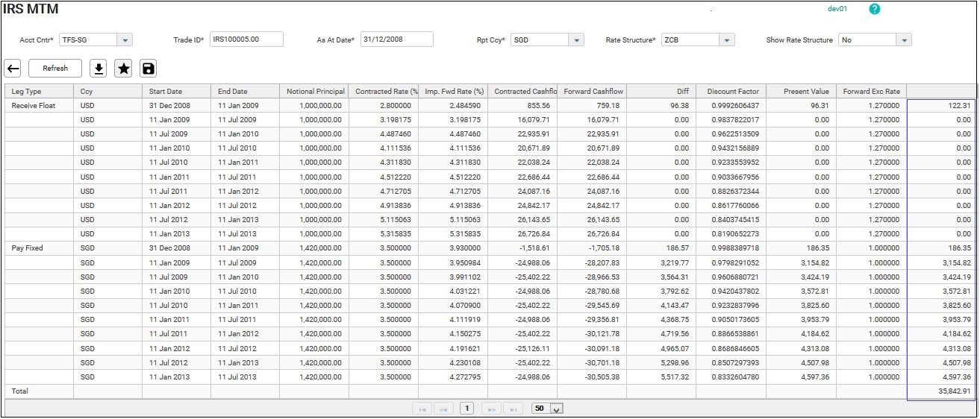The image size is (980, 419).
Task: Sort by the Present Value column header
Action: click(801, 92)
